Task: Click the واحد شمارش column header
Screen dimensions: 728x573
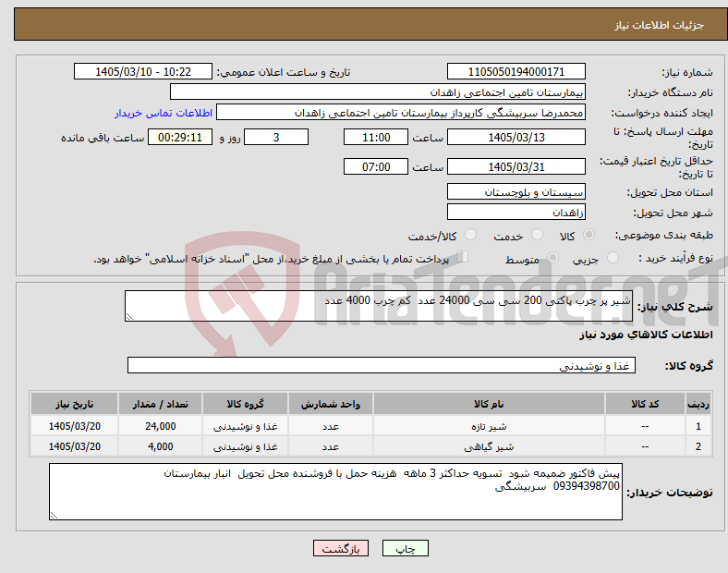Action: [x=330, y=404]
